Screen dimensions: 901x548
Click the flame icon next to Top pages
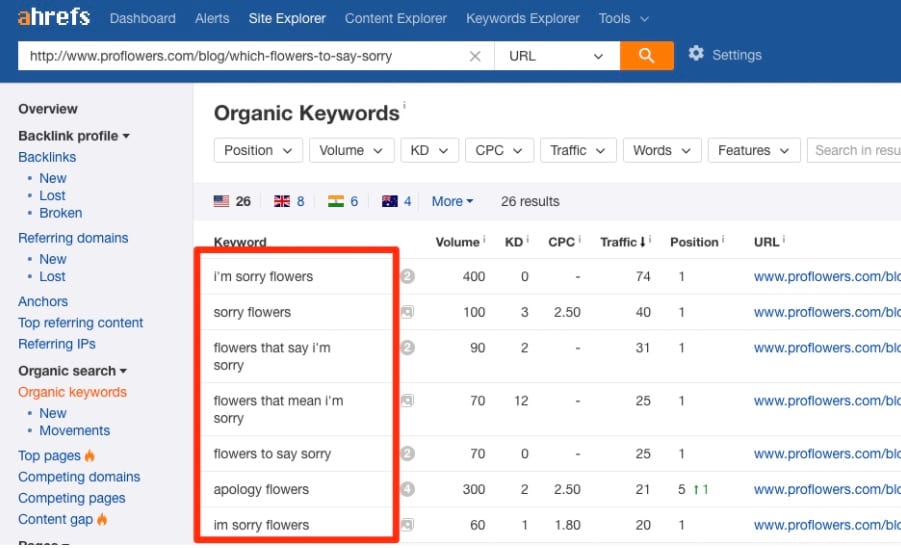tap(90, 456)
